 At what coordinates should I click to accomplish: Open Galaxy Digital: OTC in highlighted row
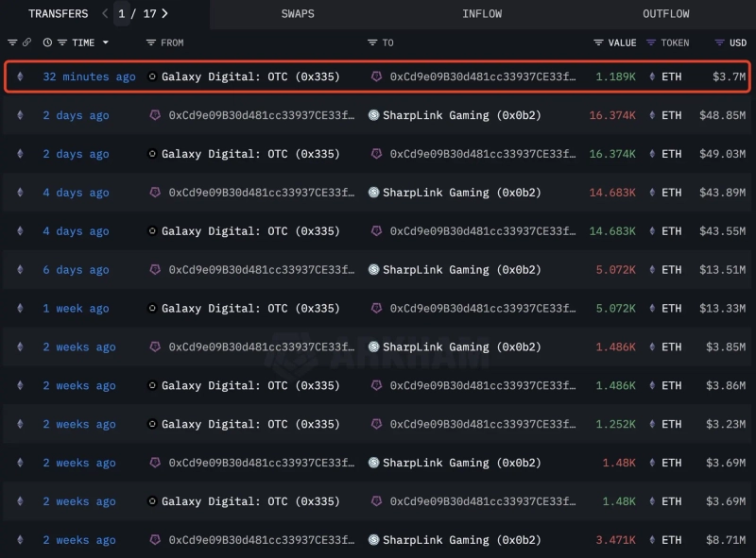(x=250, y=76)
